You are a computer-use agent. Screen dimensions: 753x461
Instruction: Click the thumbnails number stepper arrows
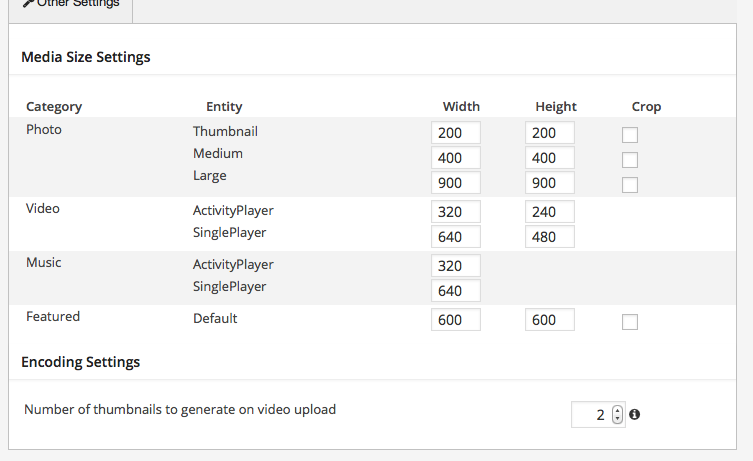617,414
